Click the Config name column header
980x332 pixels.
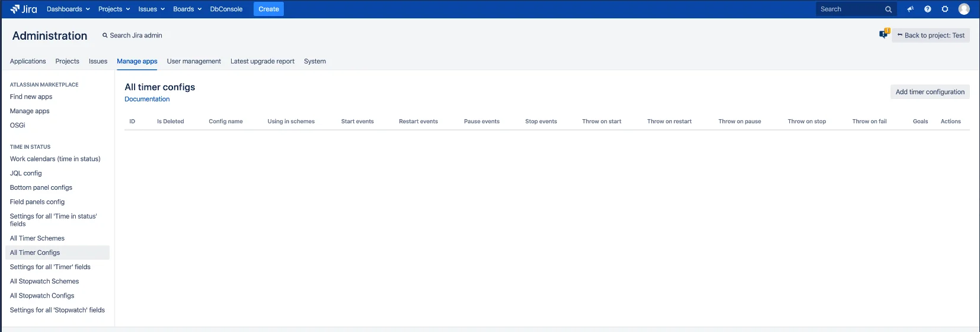point(226,122)
